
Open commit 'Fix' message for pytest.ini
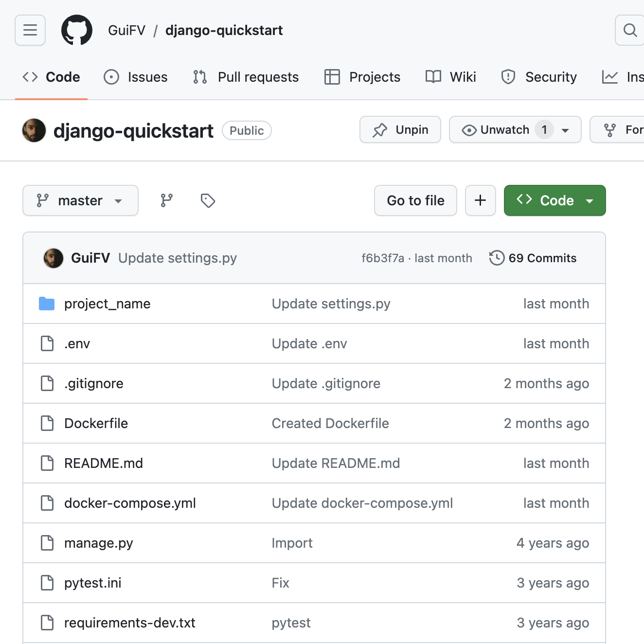point(280,583)
